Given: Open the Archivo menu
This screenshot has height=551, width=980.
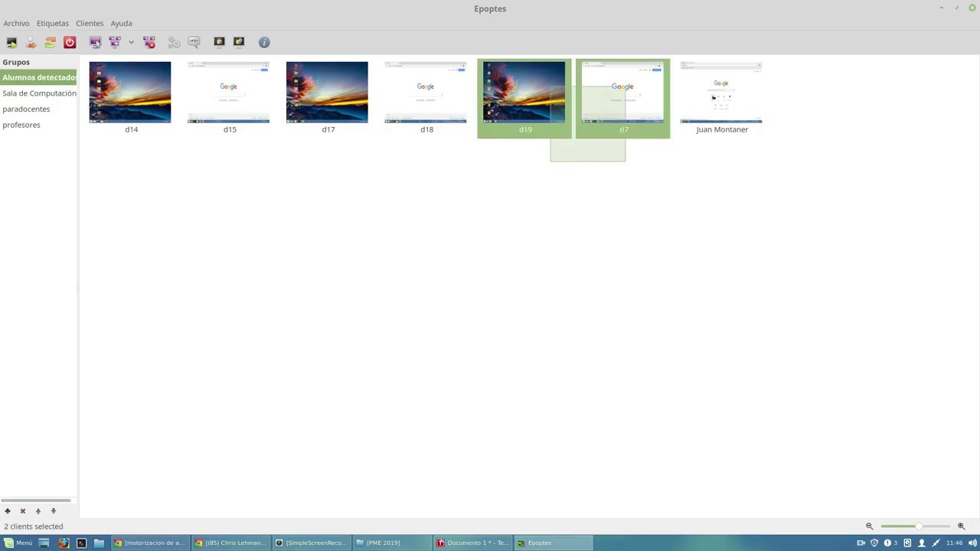Looking at the screenshot, I should click(x=16, y=23).
